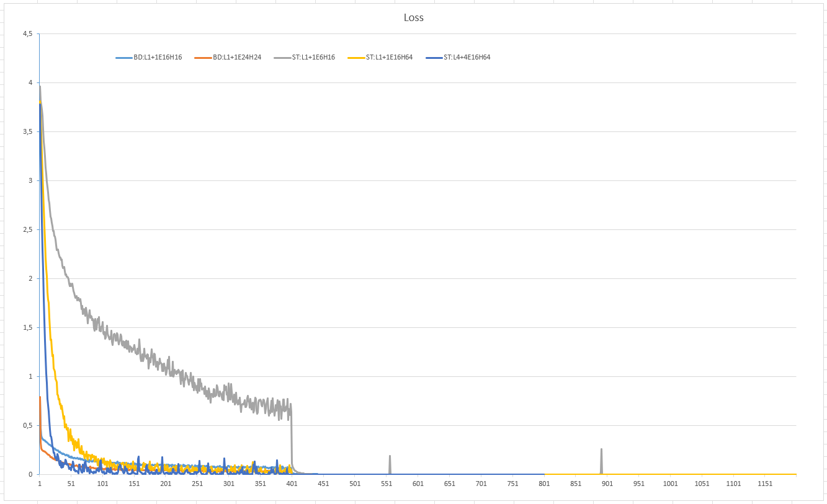Select the ST:L1+1E16H64 legend entry text
The image size is (827, 504).
(389, 58)
